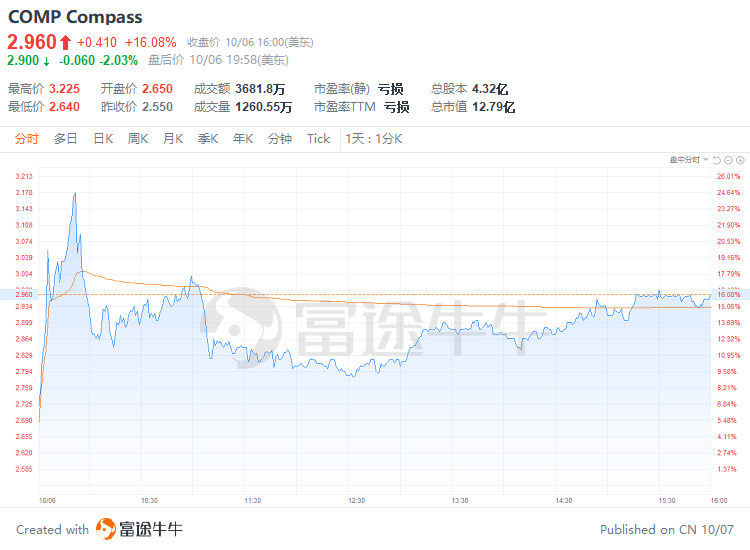Zoom in chart with plus icon
This screenshot has height=550, width=750.
coord(740,160)
